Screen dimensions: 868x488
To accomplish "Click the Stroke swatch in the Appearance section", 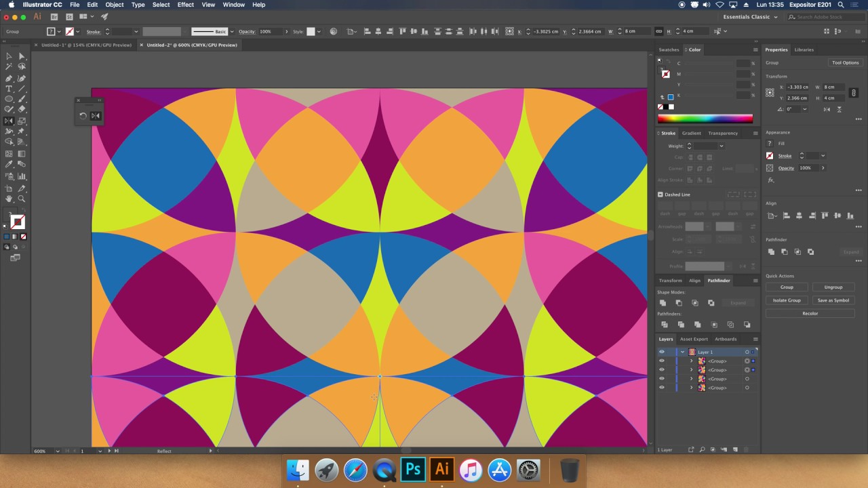I will pyautogui.click(x=770, y=156).
